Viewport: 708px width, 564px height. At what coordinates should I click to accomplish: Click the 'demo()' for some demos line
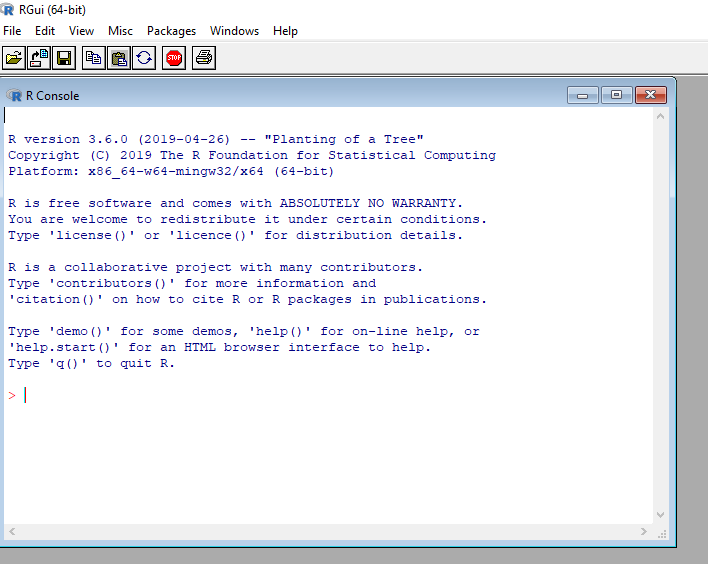click(244, 331)
